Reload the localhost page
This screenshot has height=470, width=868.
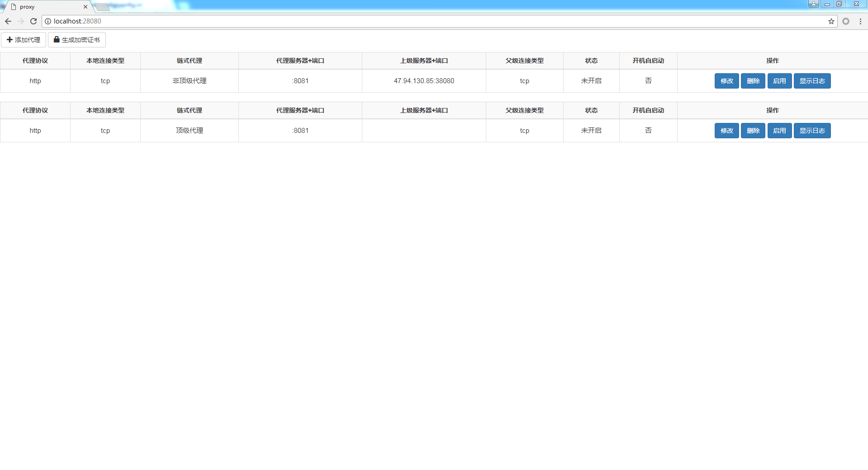click(x=33, y=21)
